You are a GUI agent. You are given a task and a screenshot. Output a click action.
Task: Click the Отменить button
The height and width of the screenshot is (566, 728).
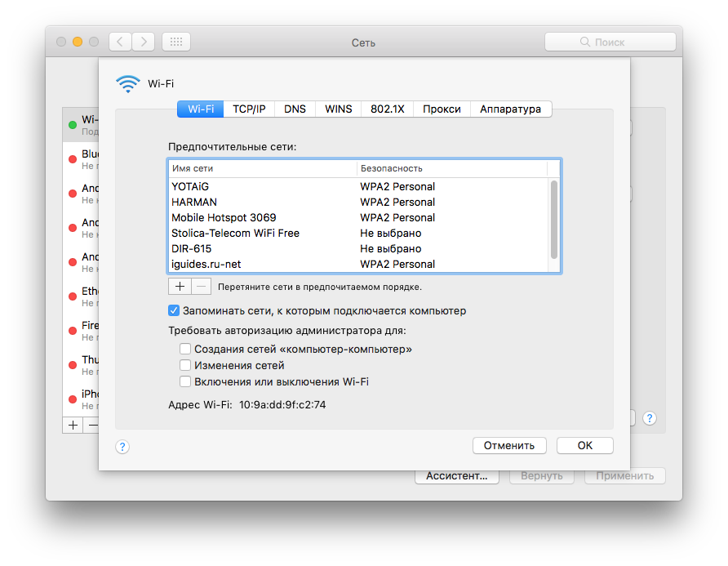click(x=509, y=446)
